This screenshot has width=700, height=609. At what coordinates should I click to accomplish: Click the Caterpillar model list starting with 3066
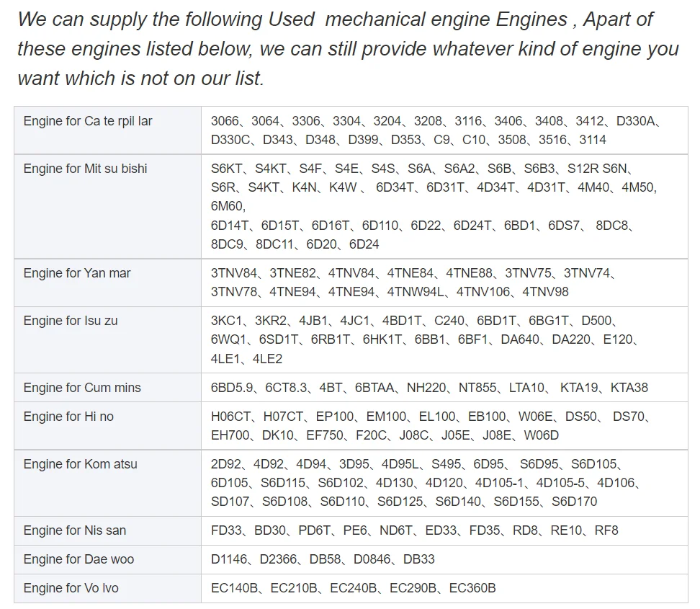point(439,130)
